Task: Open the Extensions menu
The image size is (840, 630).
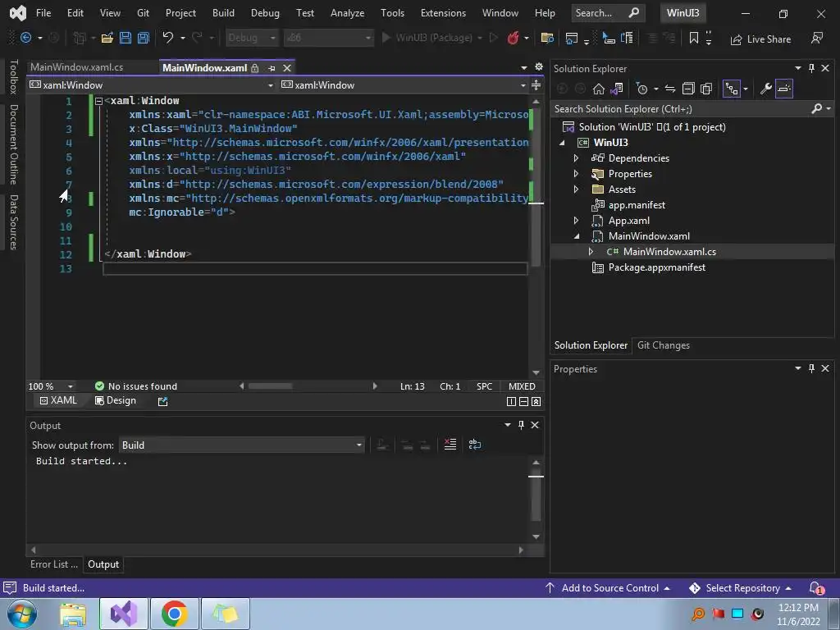Action: (443, 13)
